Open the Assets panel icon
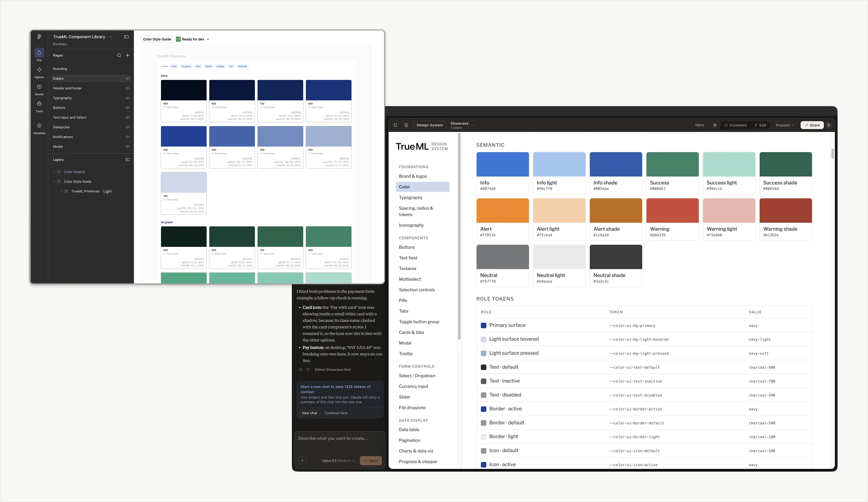This screenshot has height=502, width=868. click(x=39, y=87)
